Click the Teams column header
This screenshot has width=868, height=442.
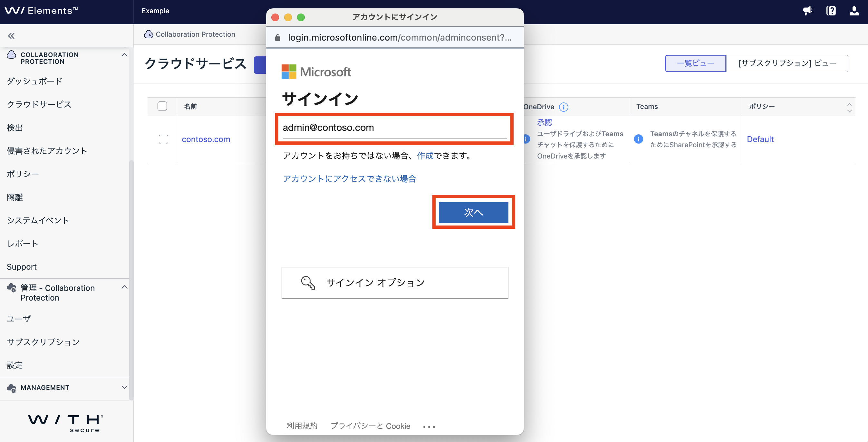point(647,106)
